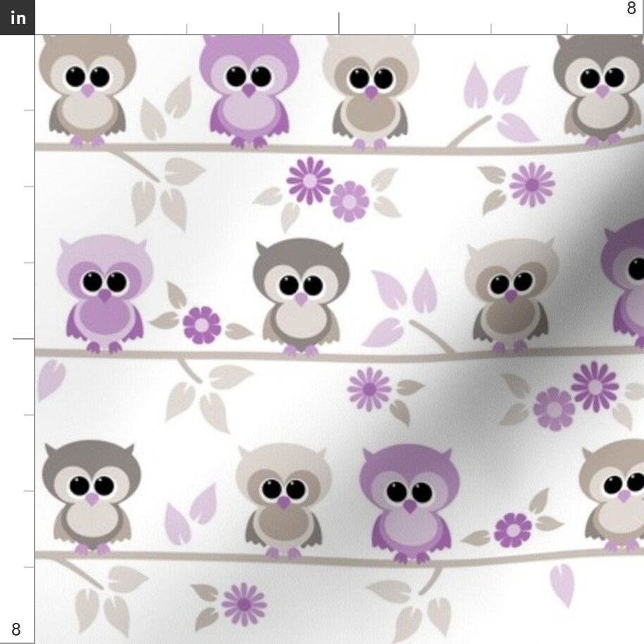This screenshot has width=644, height=644.
Task: Click the owl fabric pattern preview image
Action: coord(339,339)
